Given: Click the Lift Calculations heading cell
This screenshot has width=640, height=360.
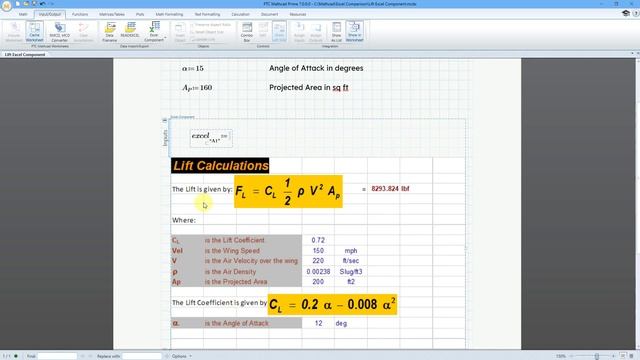Looking at the screenshot, I should click(220, 166).
